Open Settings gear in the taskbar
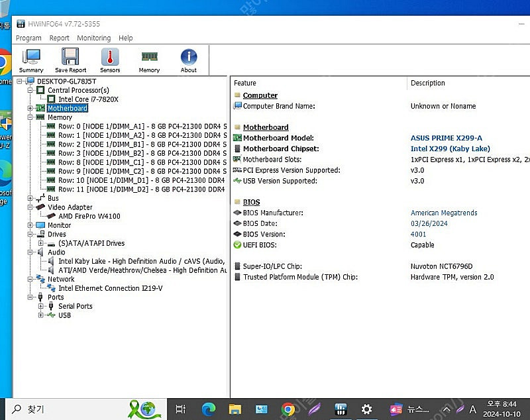Image resolution: width=530 pixels, height=420 pixels. (x=366, y=409)
